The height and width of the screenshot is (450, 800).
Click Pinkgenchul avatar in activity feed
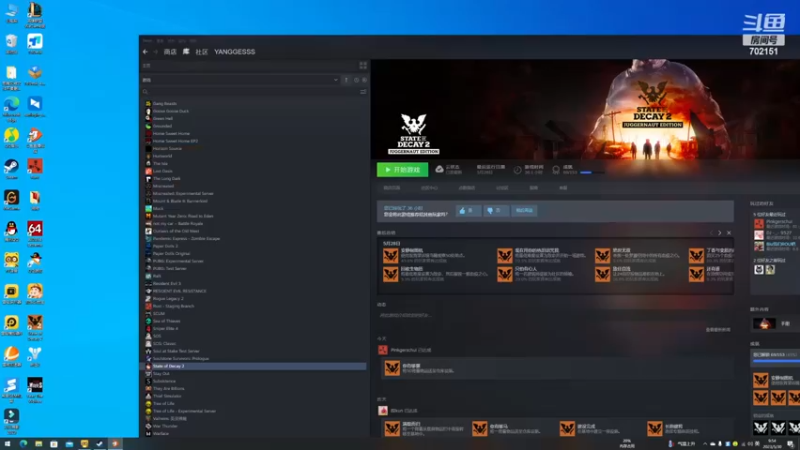pos(383,350)
